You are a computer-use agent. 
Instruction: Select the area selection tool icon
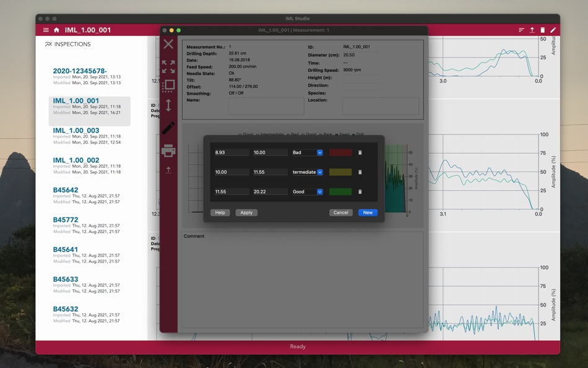click(168, 86)
